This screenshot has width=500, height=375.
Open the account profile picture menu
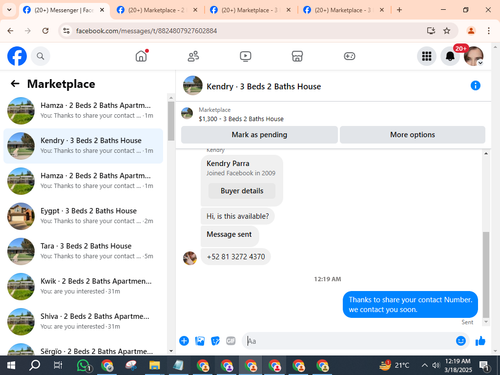pyautogui.click(x=474, y=56)
